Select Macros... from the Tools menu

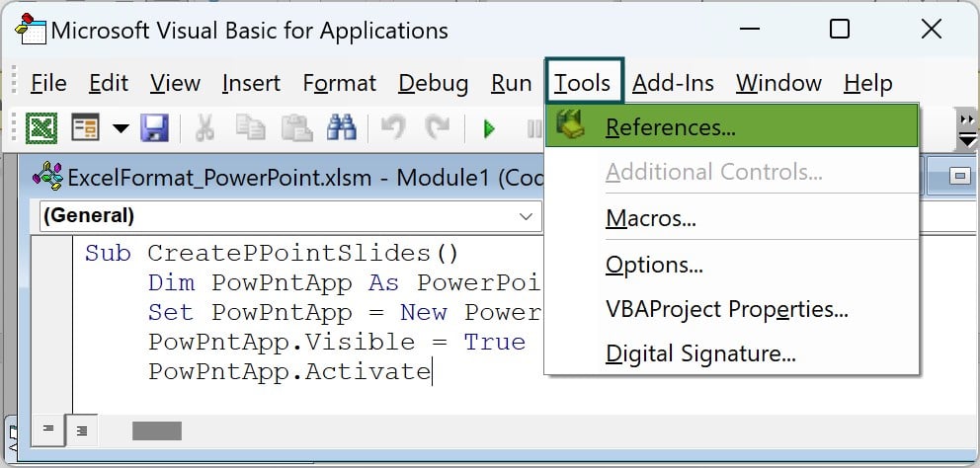(x=732, y=218)
